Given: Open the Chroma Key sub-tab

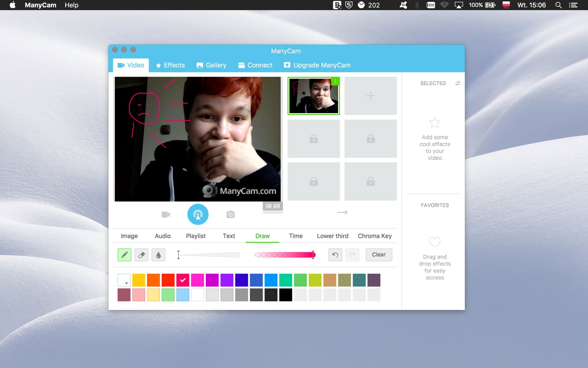Looking at the screenshot, I should [x=375, y=236].
